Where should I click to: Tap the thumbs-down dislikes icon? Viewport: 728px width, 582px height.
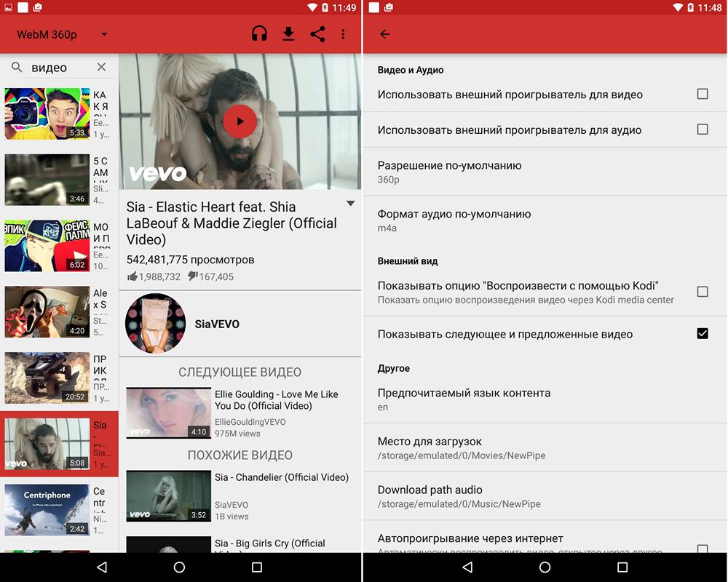tap(193, 276)
